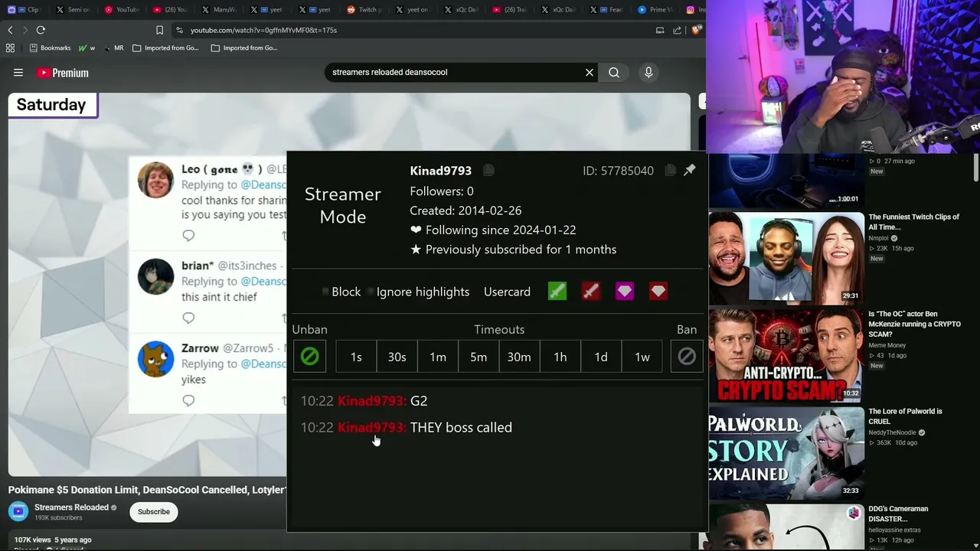Apply a 1h timeout

560,357
